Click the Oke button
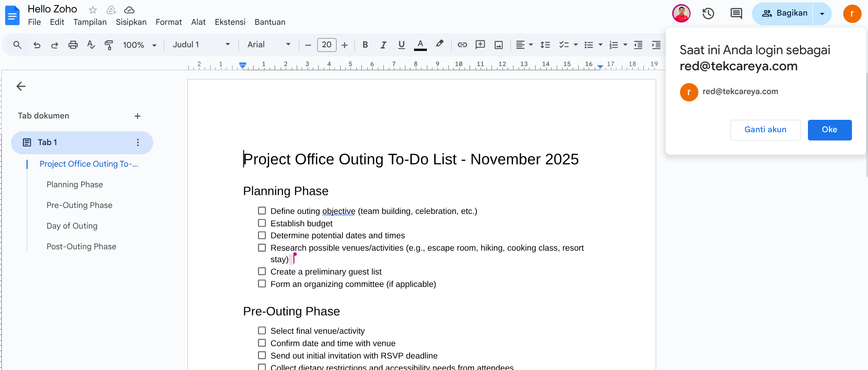 point(829,130)
